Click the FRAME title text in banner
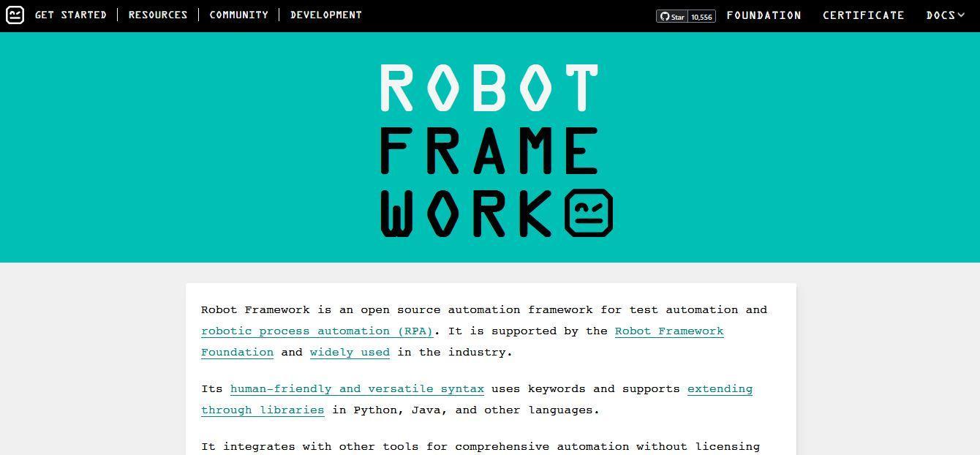 (x=489, y=151)
